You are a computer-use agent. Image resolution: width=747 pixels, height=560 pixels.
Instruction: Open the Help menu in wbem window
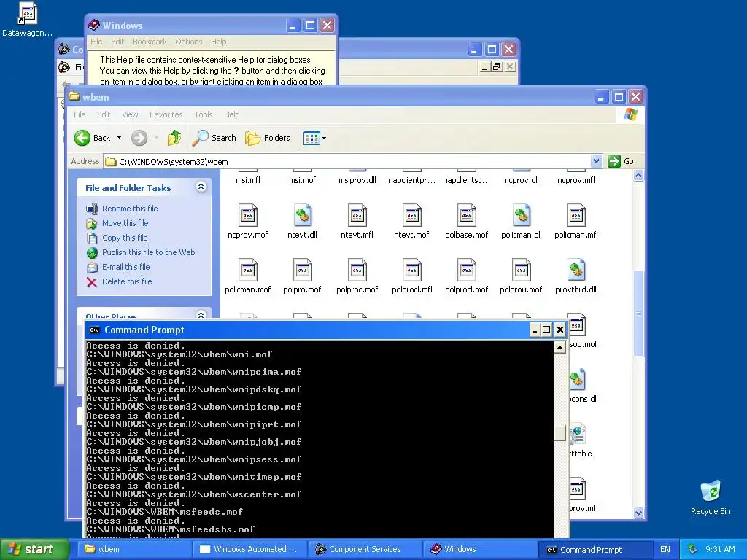(231, 114)
